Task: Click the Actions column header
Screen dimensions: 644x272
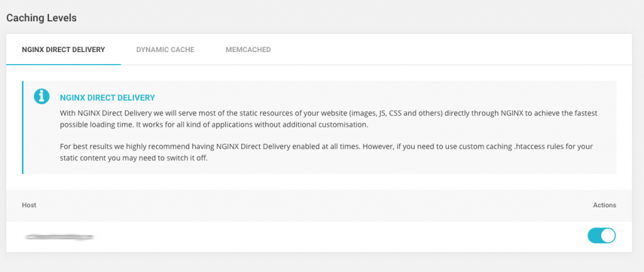Action: pyautogui.click(x=604, y=205)
